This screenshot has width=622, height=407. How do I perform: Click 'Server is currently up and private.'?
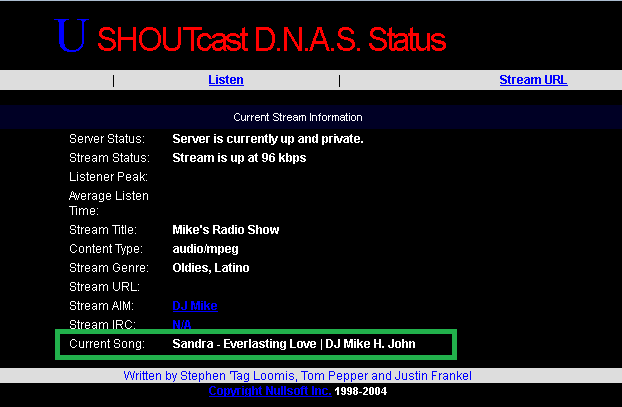click(268, 139)
